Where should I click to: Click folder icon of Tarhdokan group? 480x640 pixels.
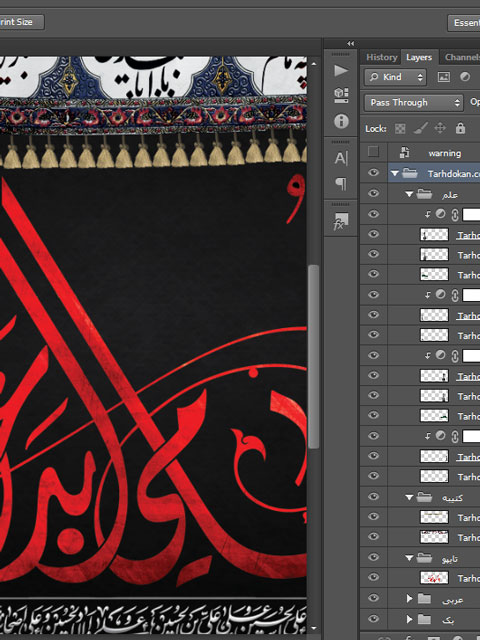pyautogui.click(x=410, y=173)
